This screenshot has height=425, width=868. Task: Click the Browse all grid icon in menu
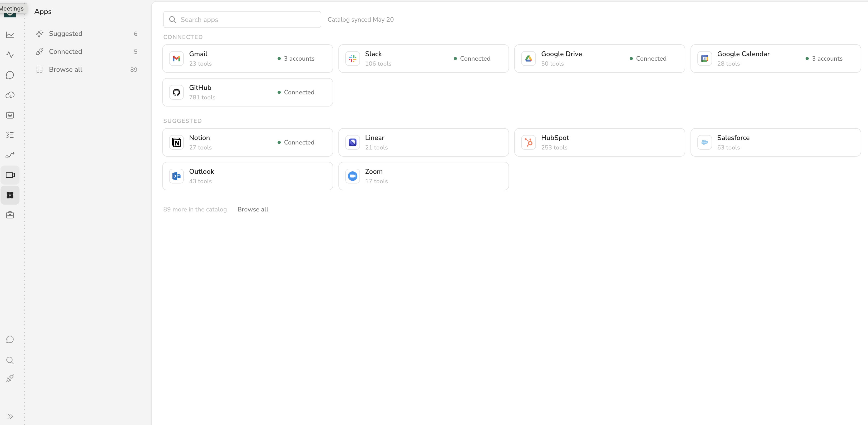[x=40, y=70]
